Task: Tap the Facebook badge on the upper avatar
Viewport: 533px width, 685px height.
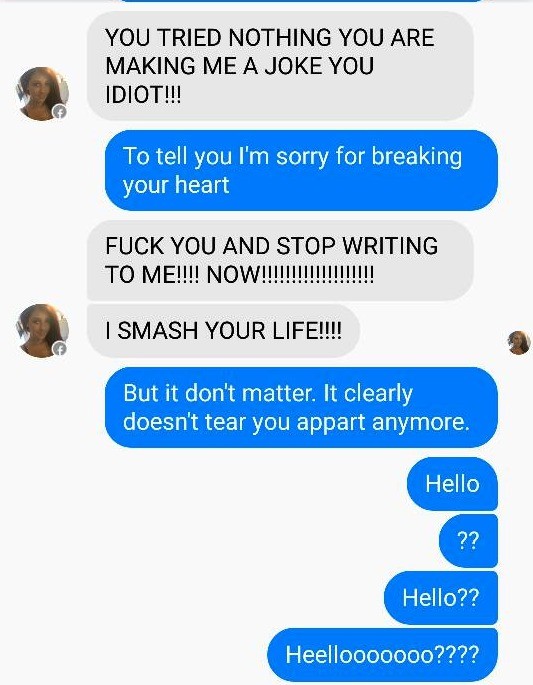Action: [60, 112]
